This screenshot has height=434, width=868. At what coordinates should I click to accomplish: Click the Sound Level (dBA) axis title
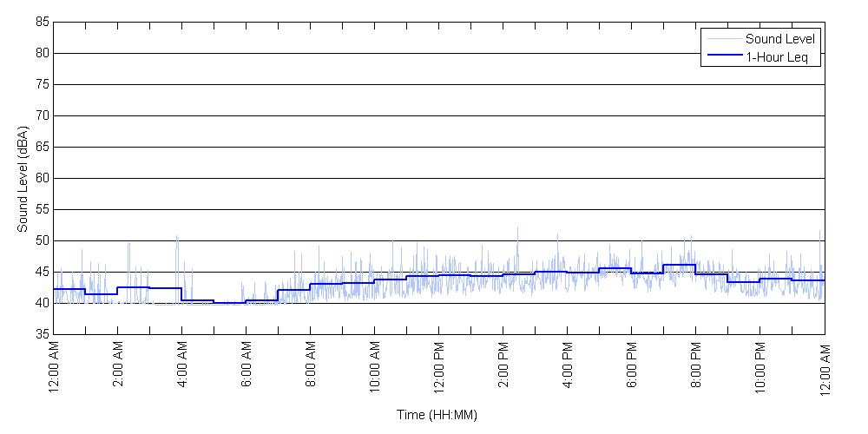pyautogui.click(x=23, y=179)
